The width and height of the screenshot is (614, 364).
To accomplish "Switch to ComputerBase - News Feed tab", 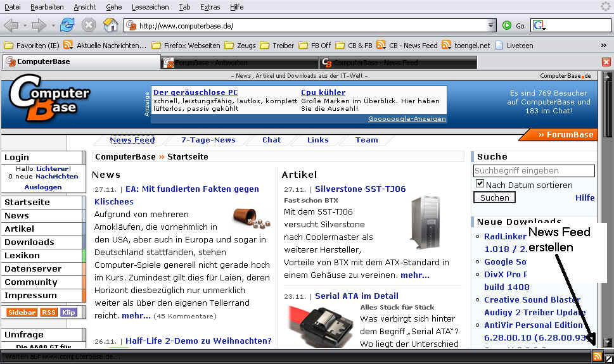I will 398,63.
